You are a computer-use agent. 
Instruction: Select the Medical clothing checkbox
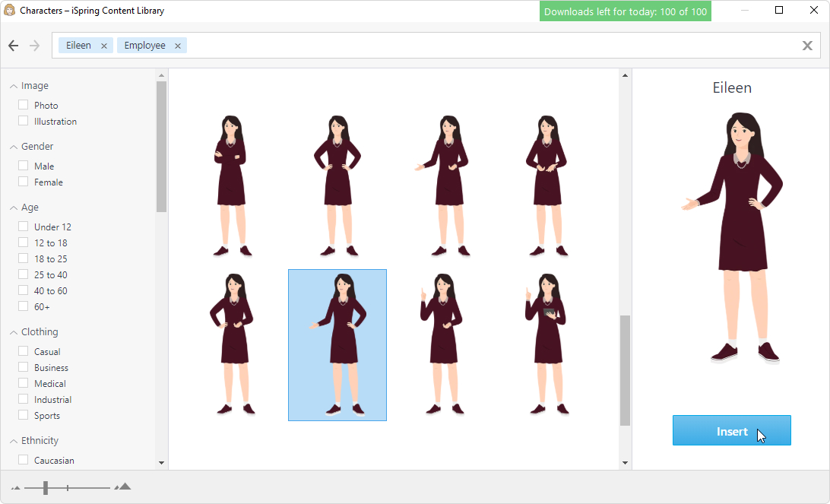(24, 383)
